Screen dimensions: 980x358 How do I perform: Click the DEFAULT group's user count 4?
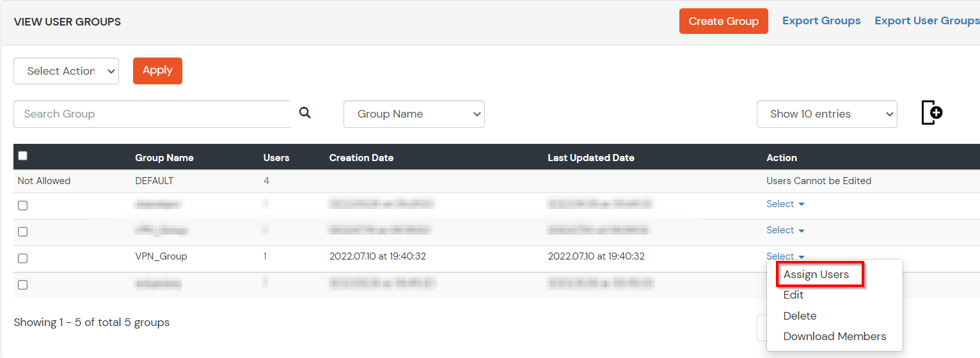(x=266, y=181)
